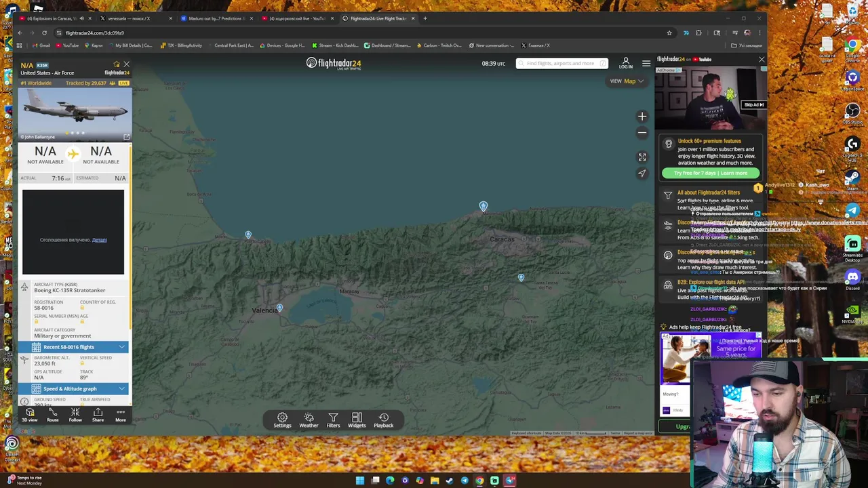The width and height of the screenshot is (868, 488).
Task: Open the Flightradar24 logo home link
Action: [x=334, y=63]
